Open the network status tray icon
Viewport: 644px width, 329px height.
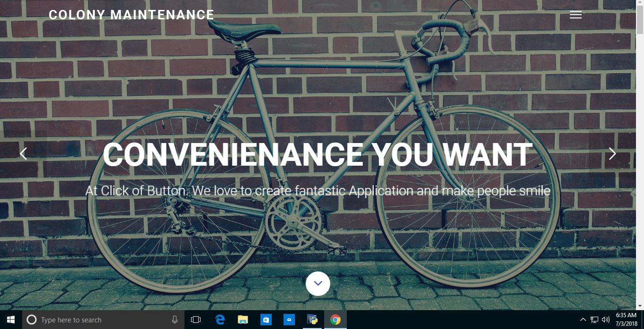pyautogui.click(x=594, y=320)
